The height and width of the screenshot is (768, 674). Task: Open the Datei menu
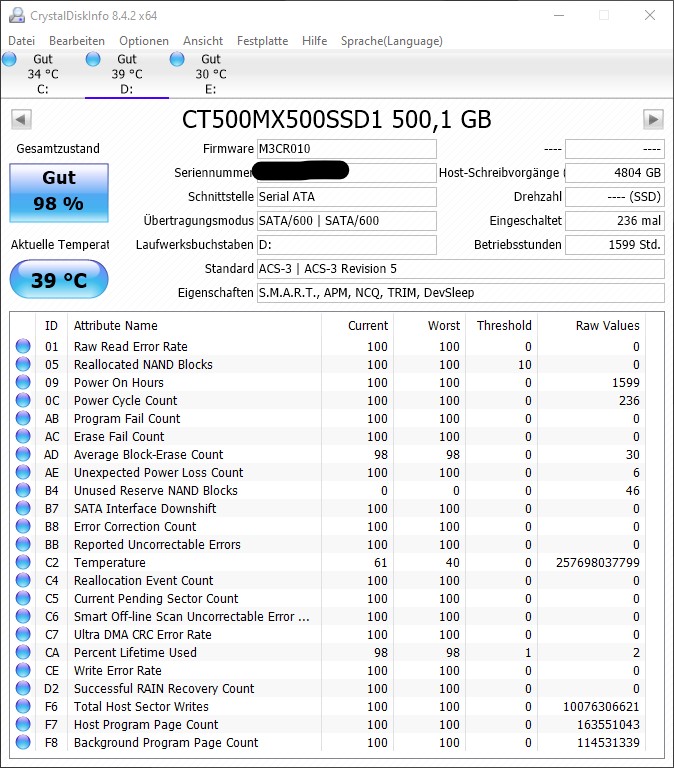[22, 41]
